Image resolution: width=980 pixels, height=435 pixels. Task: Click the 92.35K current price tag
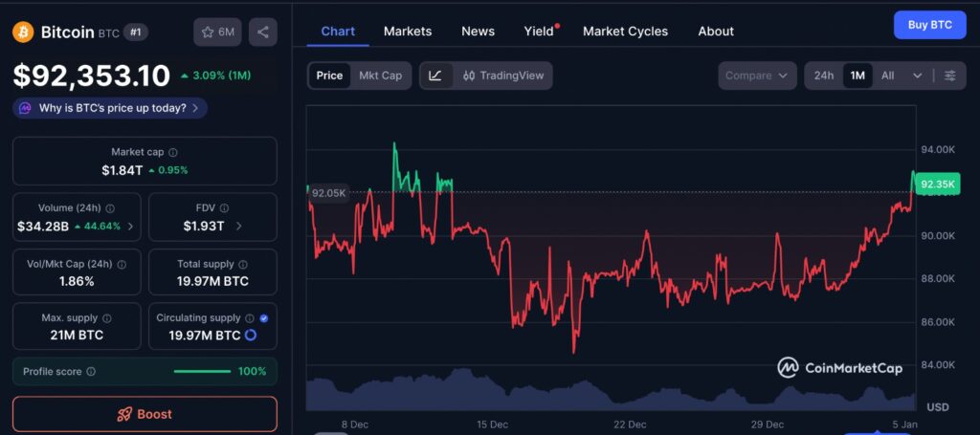pyautogui.click(x=938, y=184)
